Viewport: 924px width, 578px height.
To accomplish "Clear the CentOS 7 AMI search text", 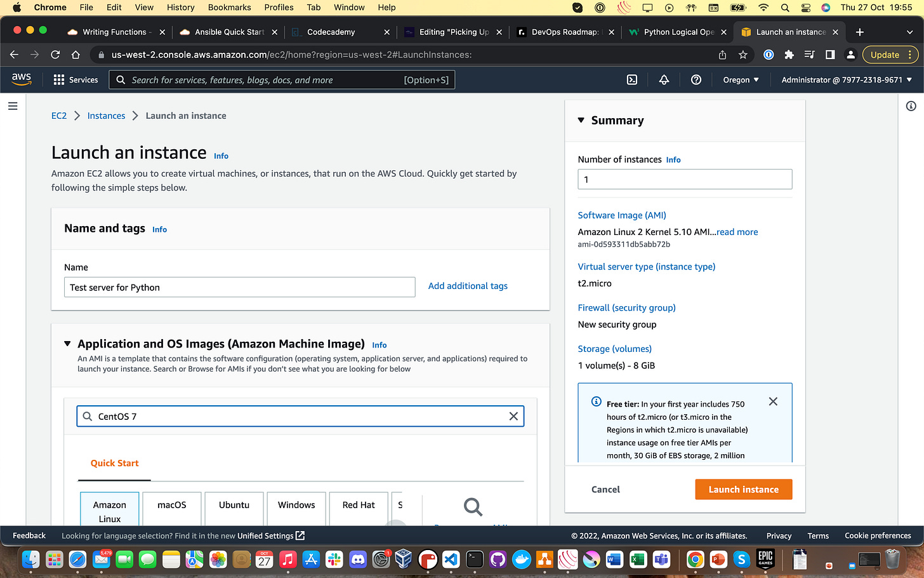I will (x=513, y=416).
